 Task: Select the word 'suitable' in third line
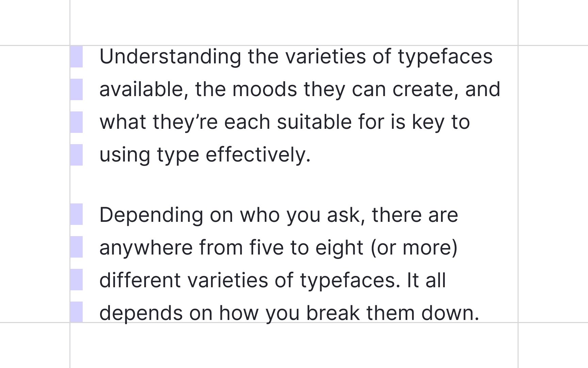click(x=314, y=122)
